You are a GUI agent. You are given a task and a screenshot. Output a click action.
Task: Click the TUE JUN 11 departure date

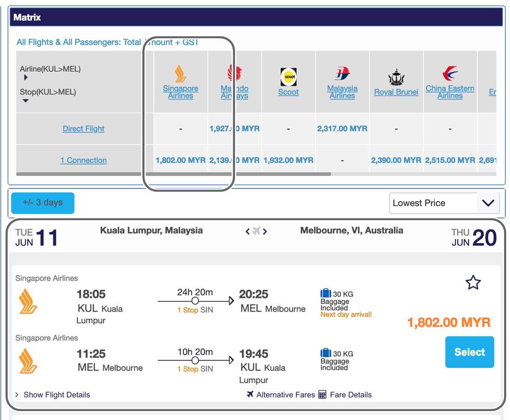pos(37,238)
